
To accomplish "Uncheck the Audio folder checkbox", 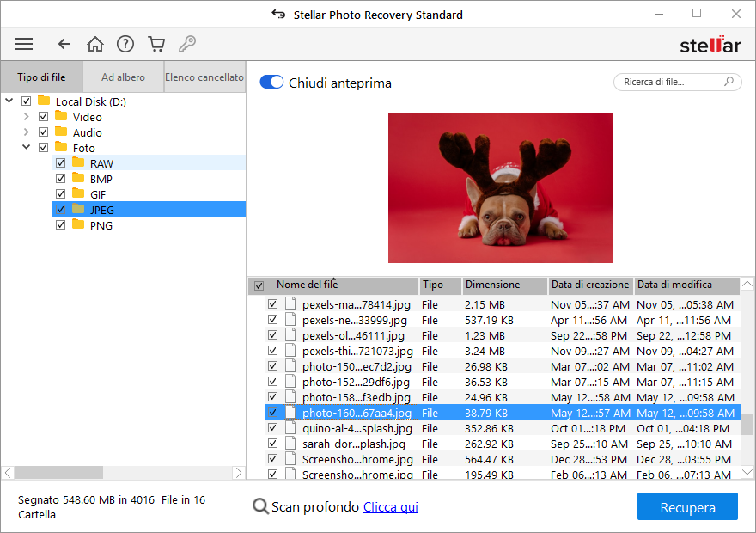I will pos(44,132).
